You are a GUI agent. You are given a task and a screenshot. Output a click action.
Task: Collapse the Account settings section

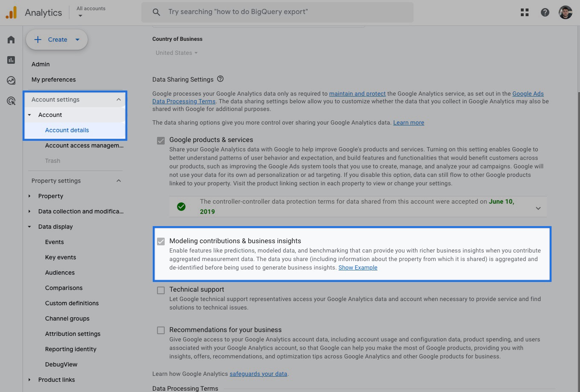[119, 99]
